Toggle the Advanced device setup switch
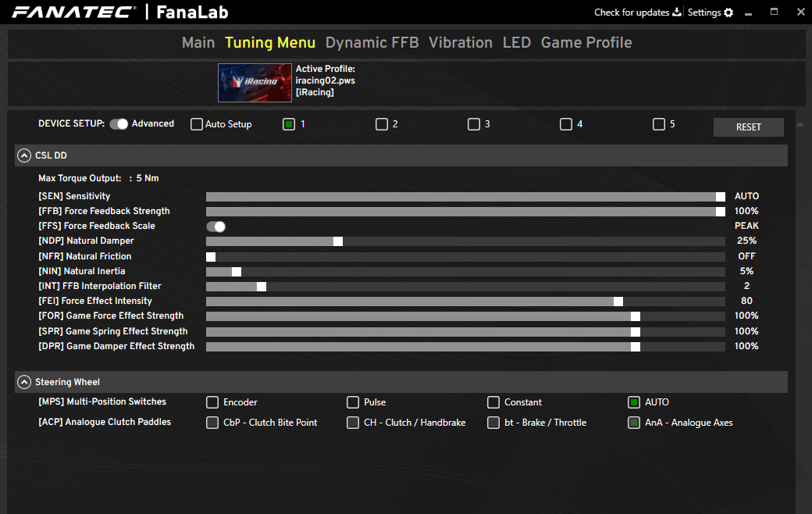Viewport: 812px width, 514px height. click(119, 124)
